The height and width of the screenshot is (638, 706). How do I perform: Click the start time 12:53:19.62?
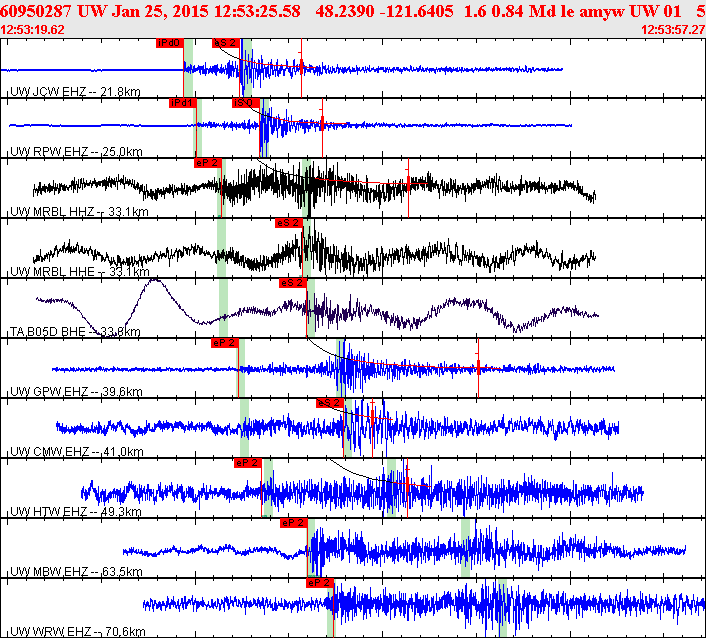(32, 30)
